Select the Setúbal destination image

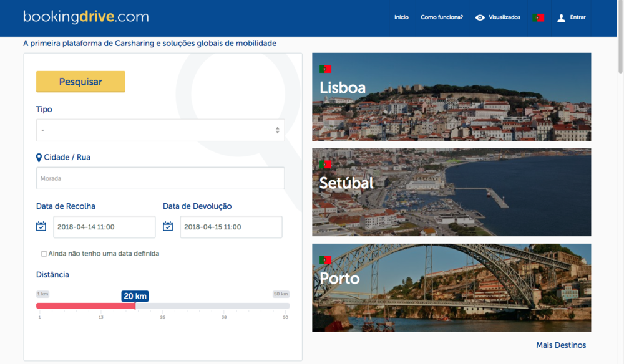pos(451,193)
